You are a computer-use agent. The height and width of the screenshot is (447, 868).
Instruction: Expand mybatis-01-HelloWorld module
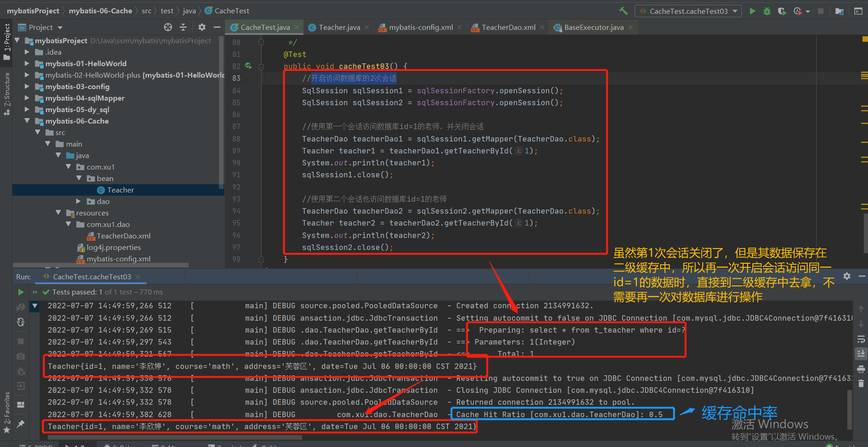click(27, 63)
